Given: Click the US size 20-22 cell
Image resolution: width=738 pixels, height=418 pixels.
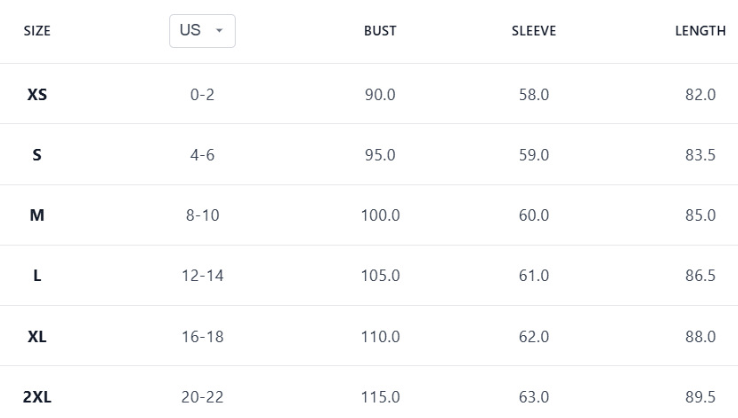Looking at the screenshot, I should (x=202, y=397).
